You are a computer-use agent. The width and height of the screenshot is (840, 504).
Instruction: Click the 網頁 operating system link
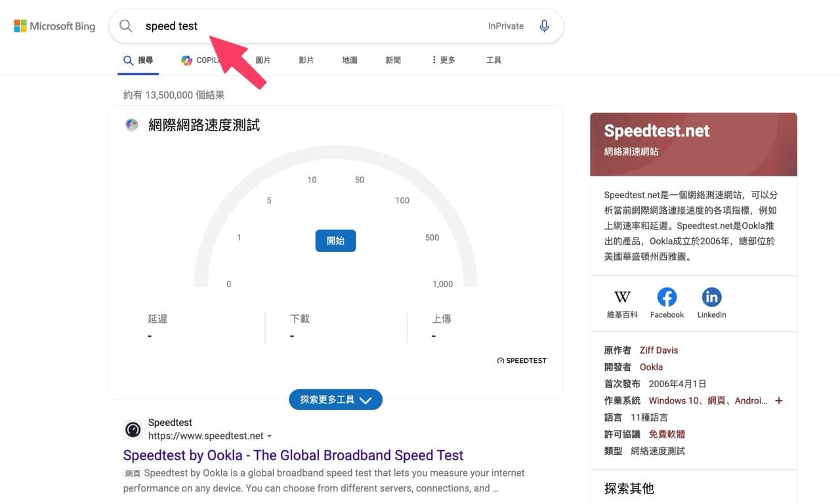pos(716,400)
